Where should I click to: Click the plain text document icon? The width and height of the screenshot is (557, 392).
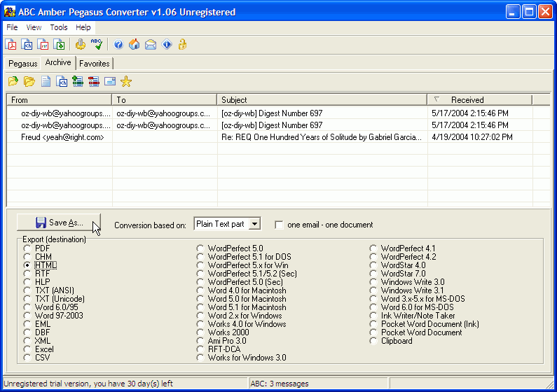point(46,82)
